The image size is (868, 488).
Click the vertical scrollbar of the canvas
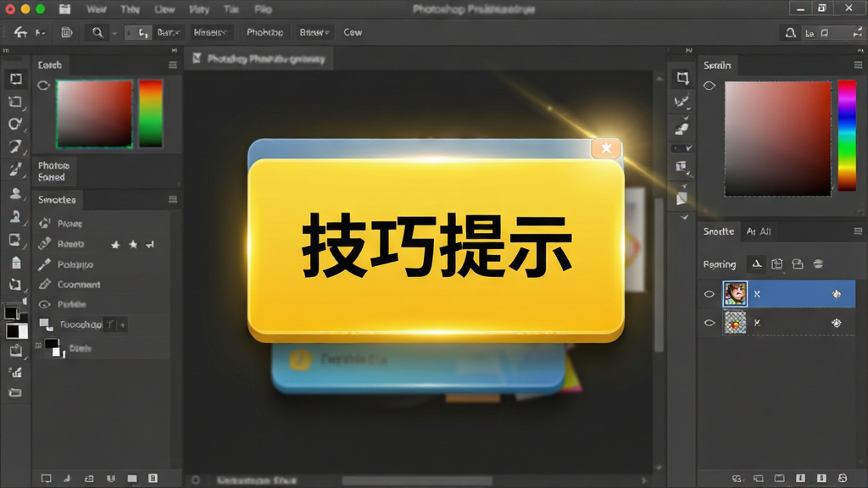point(659,274)
